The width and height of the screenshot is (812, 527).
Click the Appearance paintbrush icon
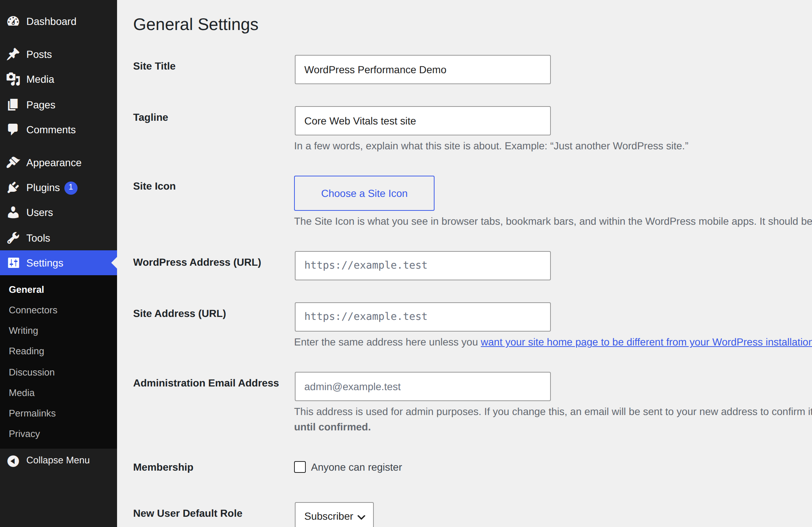(13, 162)
